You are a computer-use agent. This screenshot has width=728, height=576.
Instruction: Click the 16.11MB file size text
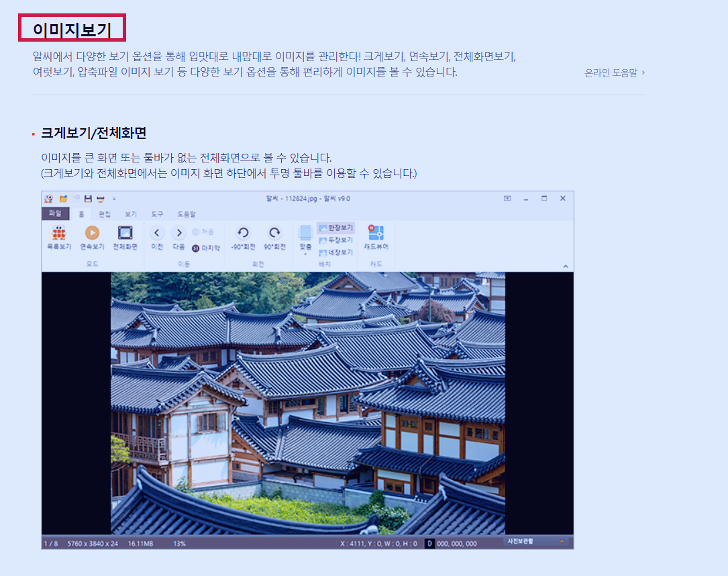point(141,544)
